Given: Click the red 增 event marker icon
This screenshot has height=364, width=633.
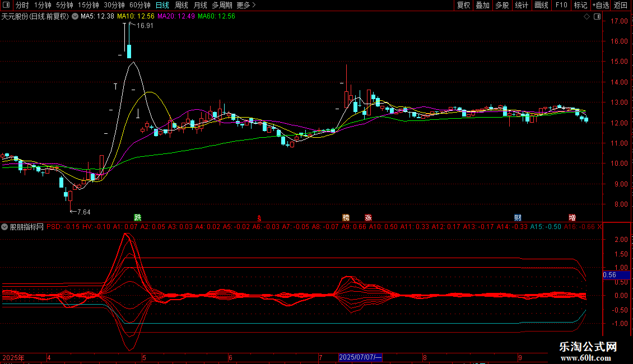Looking at the screenshot, I should click(x=572, y=217).
